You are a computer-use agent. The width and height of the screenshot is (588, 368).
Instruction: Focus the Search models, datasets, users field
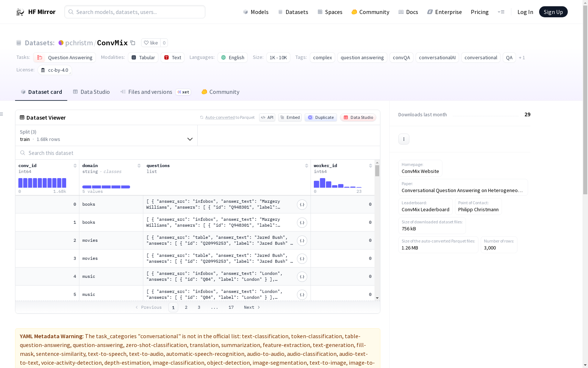pyautogui.click(x=135, y=12)
